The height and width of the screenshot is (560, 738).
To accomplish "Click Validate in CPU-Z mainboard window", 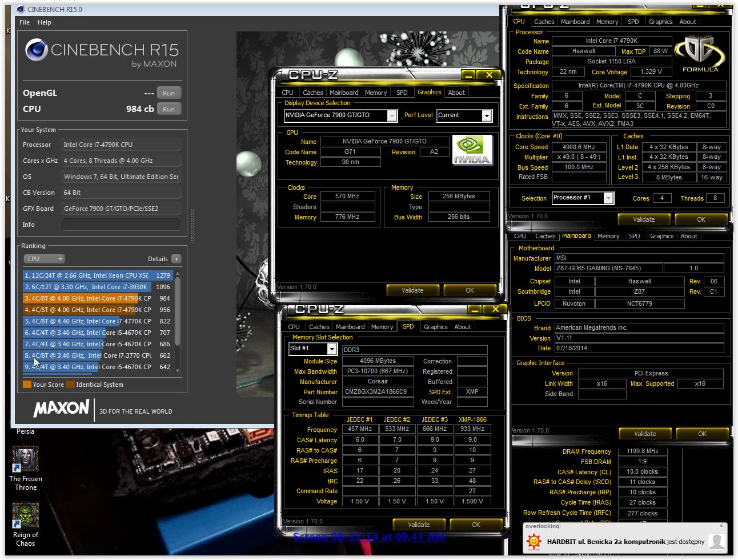I will [645, 434].
